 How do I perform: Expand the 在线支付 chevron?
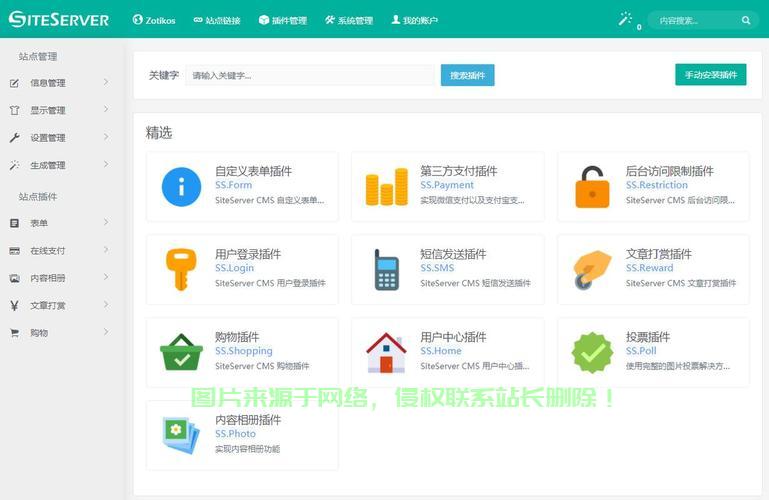pos(106,250)
